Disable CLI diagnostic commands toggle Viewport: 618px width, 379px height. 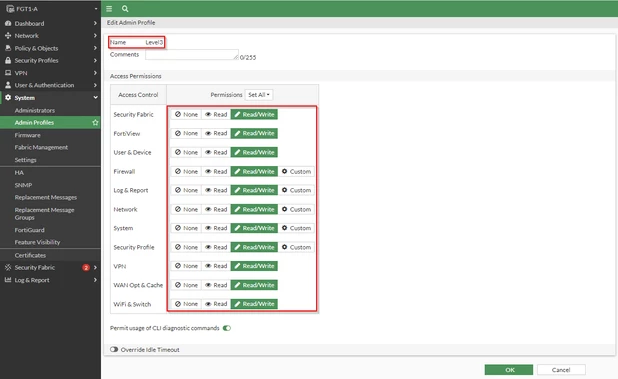[227, 328]
